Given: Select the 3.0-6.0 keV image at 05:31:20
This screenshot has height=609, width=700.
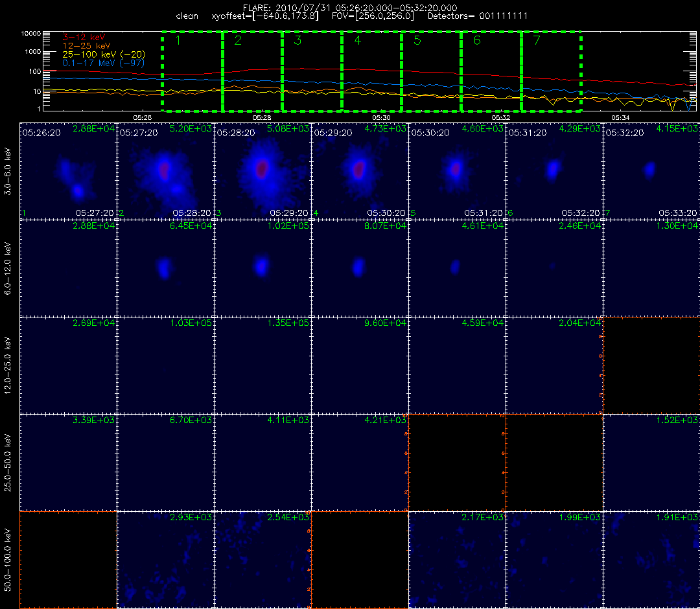Looking at the screenshot, I should click(555, 171).
